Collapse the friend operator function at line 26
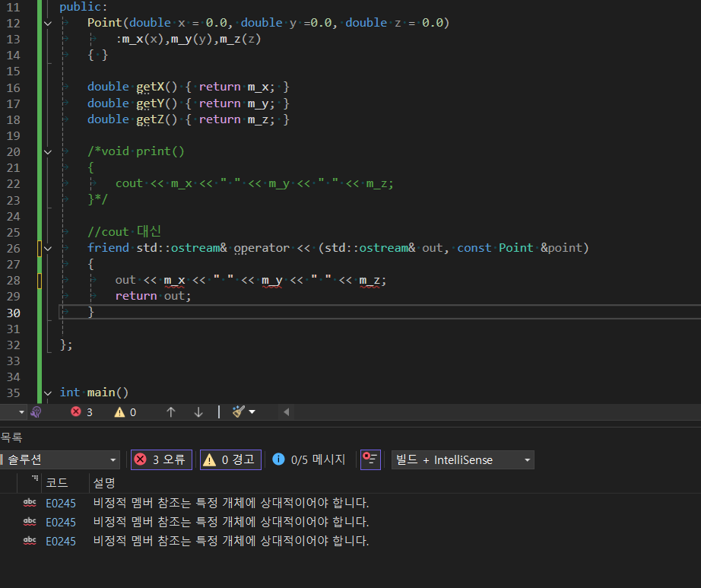 tap(48, 249)
